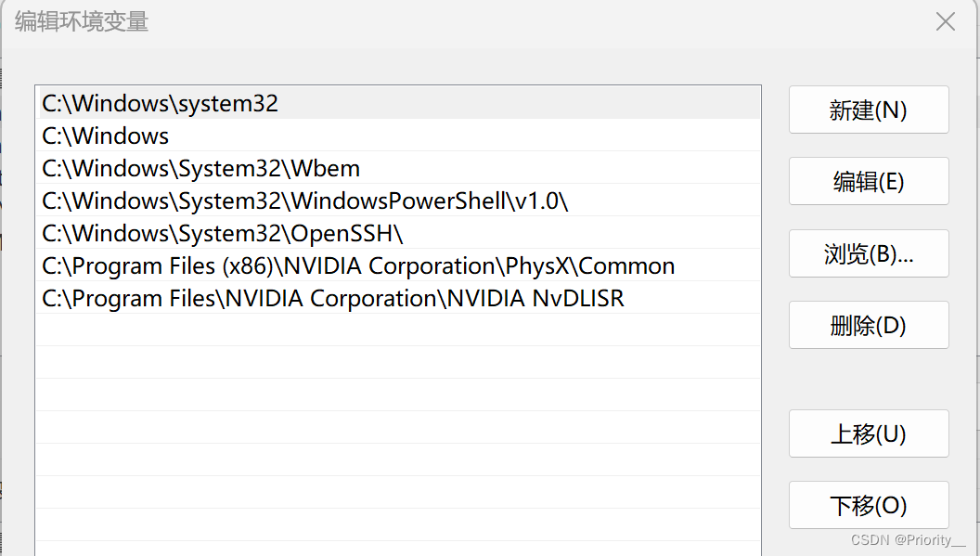The image size is (980, 556).
Task: Click the 新建(N) button
Action: [869, 110]
